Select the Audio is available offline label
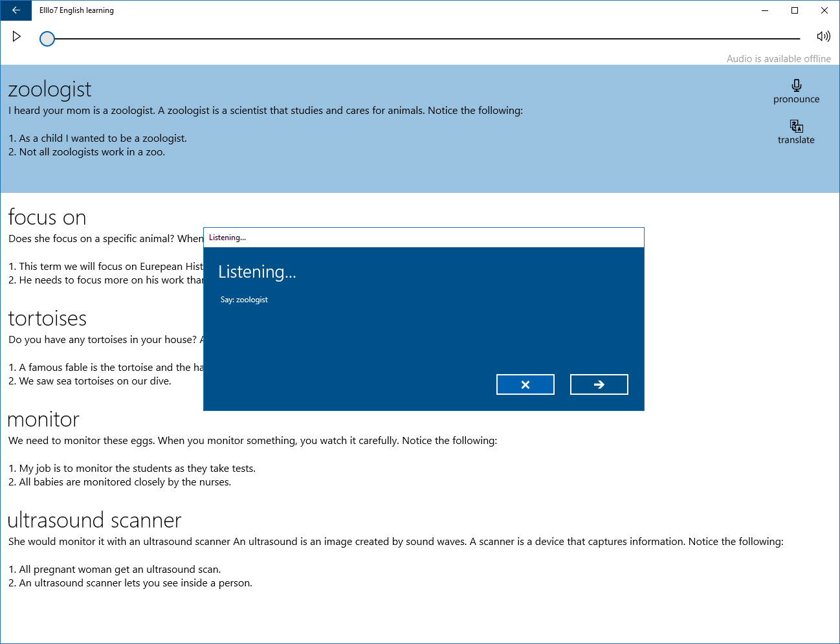Image resolution: width=840 pixels, height=644 pixels. click(x=779, y=59)
